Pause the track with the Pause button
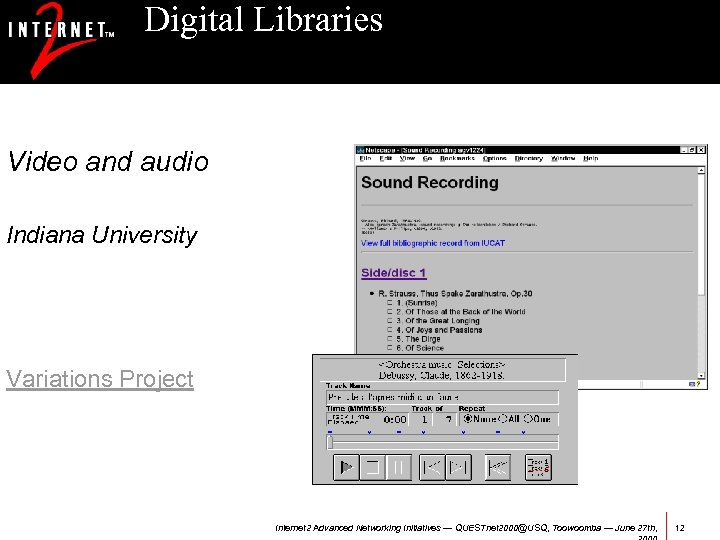The image size is (720, 540). pos(399,467)
